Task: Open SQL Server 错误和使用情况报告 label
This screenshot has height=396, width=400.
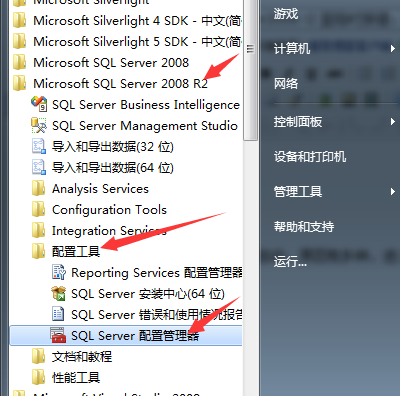Action: tap(157, 314)
